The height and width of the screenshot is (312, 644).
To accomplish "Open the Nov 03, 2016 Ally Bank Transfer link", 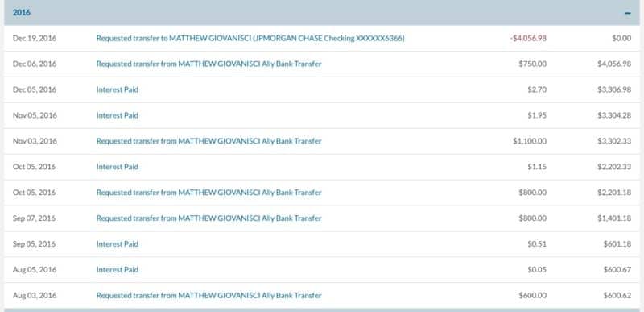I will coord(208,141).
